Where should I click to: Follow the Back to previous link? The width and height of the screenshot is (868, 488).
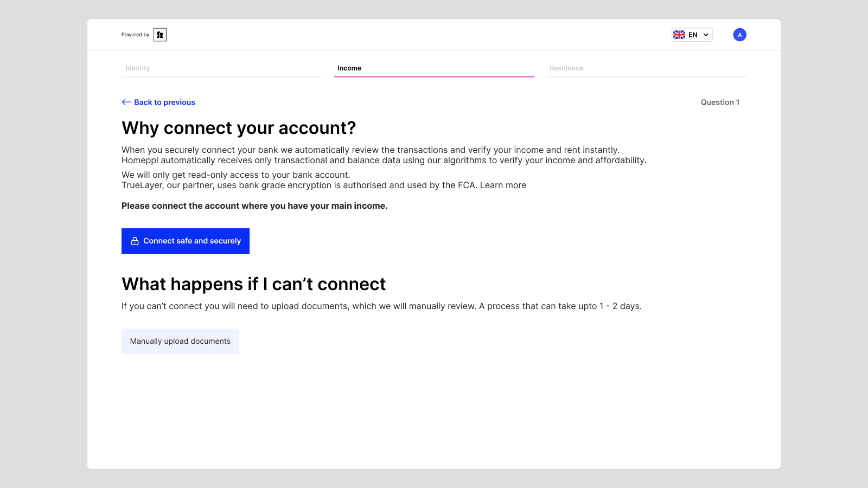[x=164, y=102]
